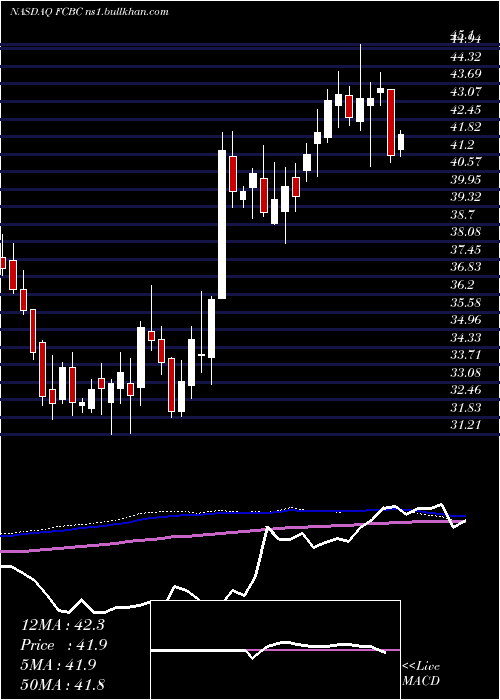Image resolution: width=500 pixels, height=700 pixels.
Task: Click inside the MACD inset chart box
Action: pyautogui.click(x=276, y=650)
